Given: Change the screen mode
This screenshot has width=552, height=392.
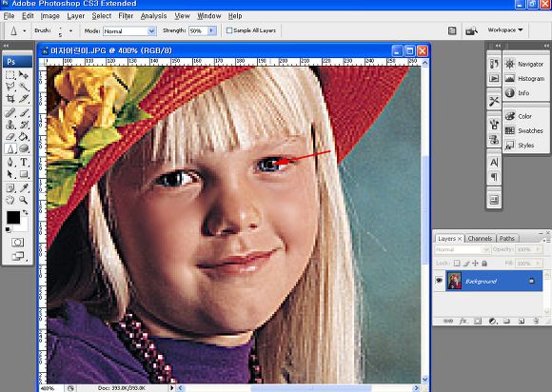Looking at the screenshot, I should (17, 257).
